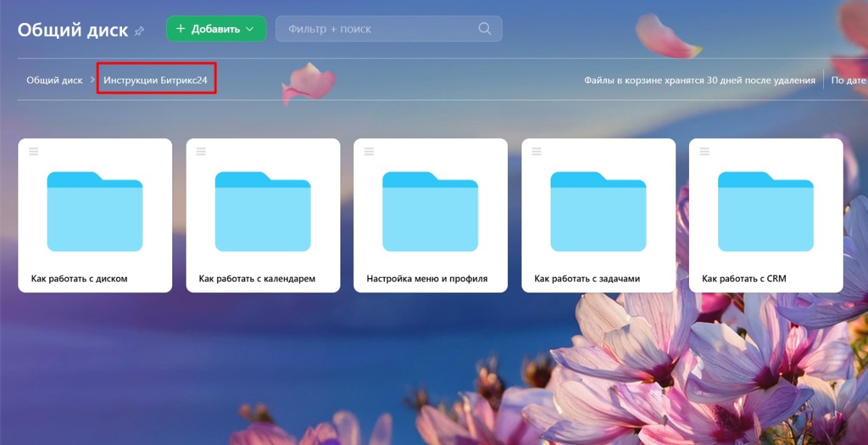Click the magnifier search icon in filter field
Screen dimensions: 868x445
pos(484,28)
